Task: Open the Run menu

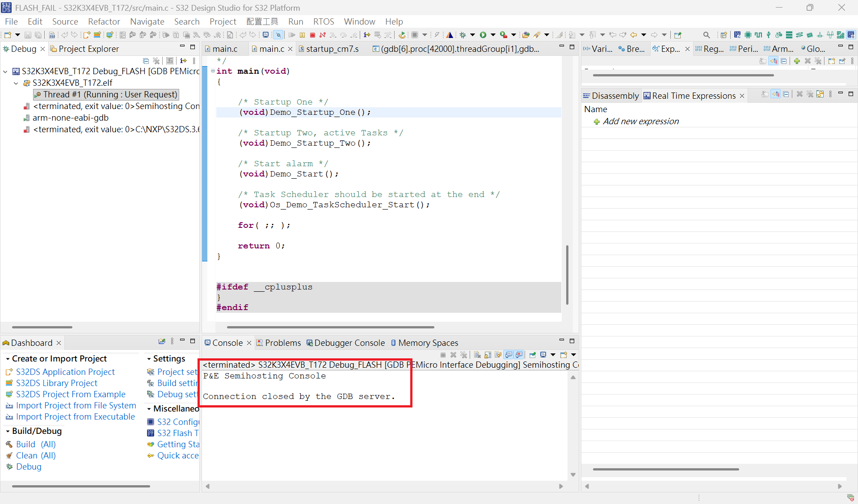Action: [295, 21]
